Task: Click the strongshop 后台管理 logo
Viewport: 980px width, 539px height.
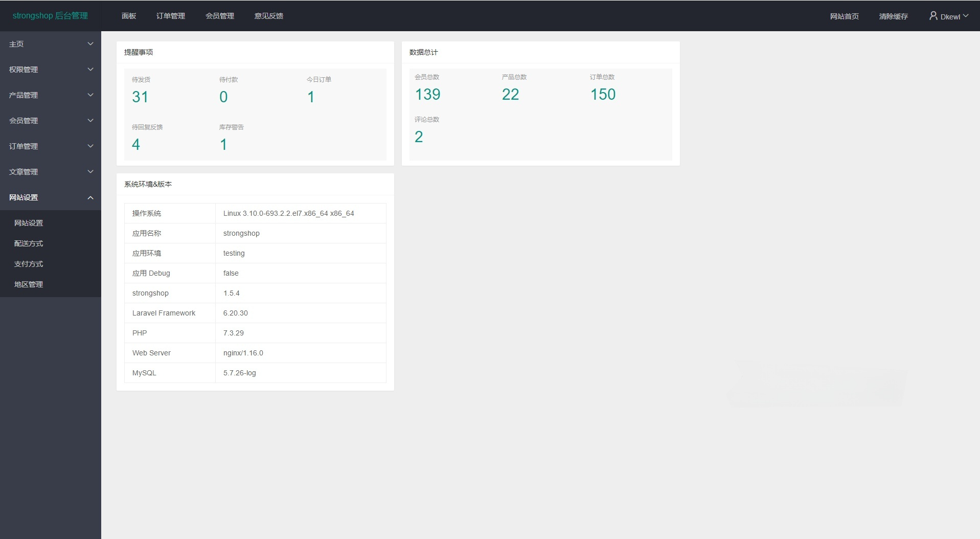Action: (50, 15)
